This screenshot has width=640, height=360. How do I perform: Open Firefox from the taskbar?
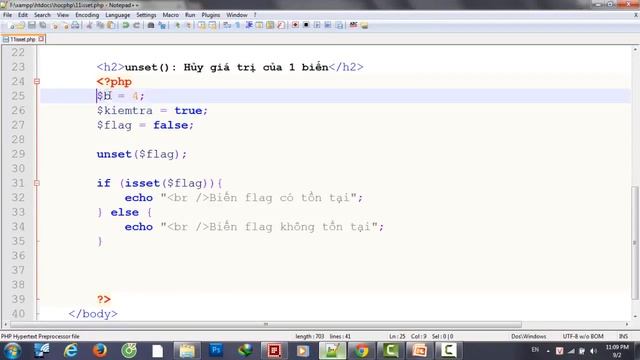100,351
